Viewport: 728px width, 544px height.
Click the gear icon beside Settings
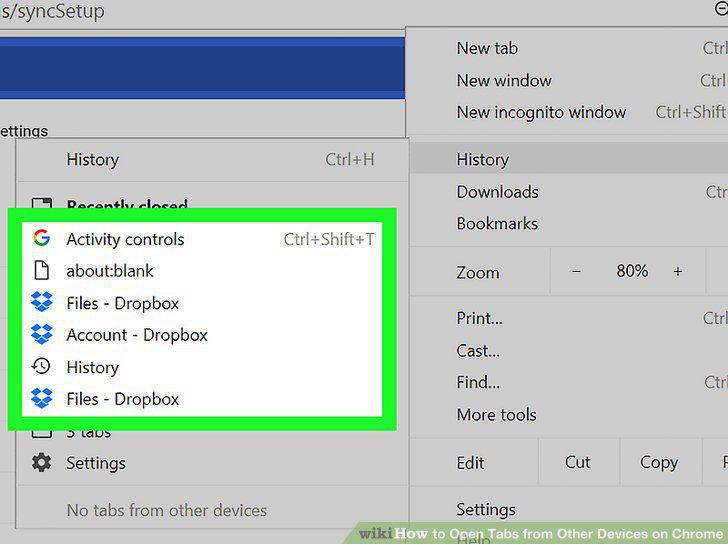click(42, 462)
